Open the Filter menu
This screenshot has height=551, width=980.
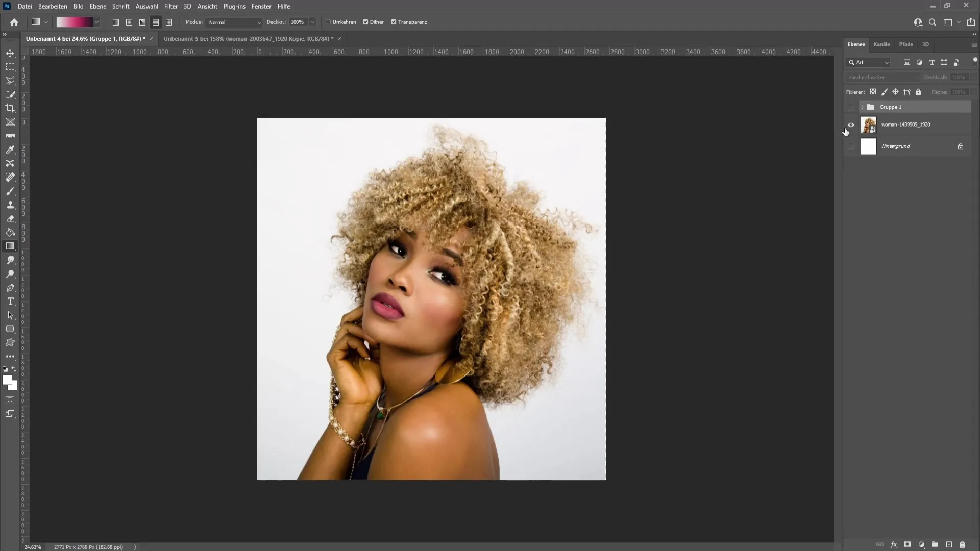[170, 6]
